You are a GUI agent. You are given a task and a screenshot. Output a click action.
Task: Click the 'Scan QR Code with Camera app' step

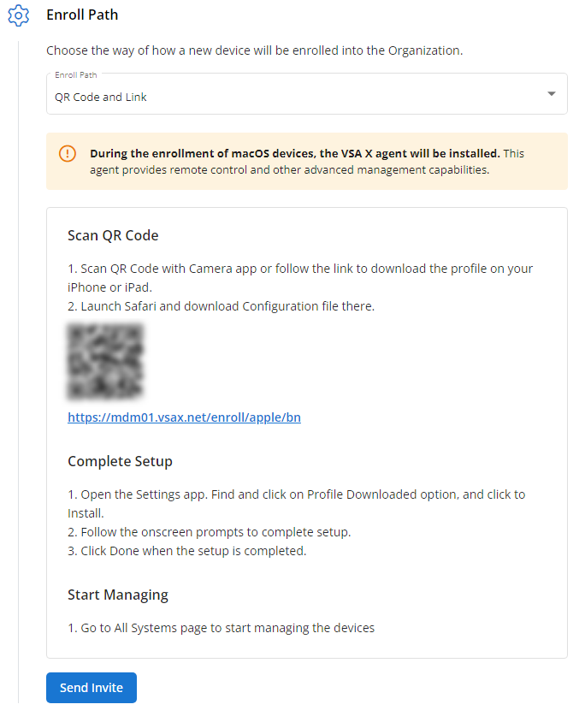(x=299, y=269)
